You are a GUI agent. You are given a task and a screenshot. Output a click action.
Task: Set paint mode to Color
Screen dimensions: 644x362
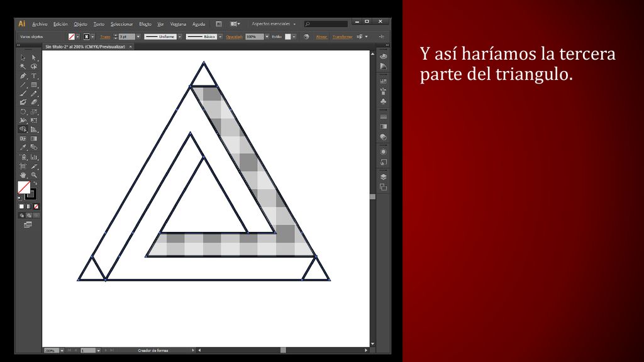pos(21,206)
